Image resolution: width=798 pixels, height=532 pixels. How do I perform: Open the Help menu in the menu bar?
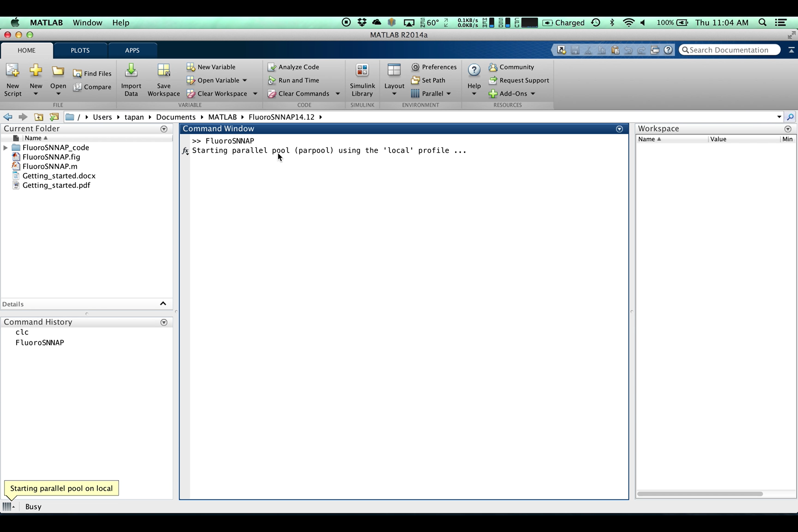point(121,22)
